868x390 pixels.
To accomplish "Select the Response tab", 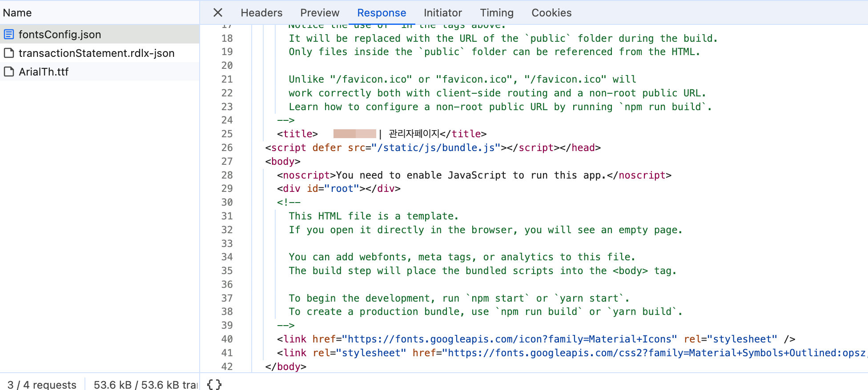I will pyautogui.click(x=382, y=12).
